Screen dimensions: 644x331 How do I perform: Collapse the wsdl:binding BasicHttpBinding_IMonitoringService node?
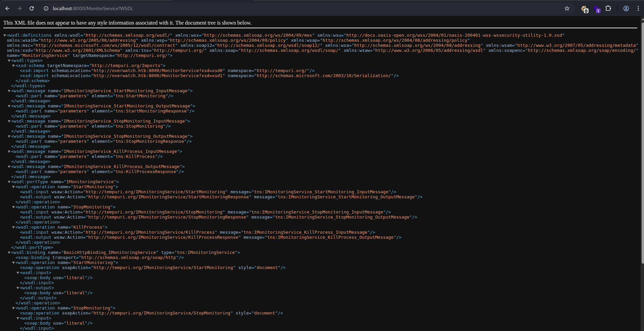point(9,253)
